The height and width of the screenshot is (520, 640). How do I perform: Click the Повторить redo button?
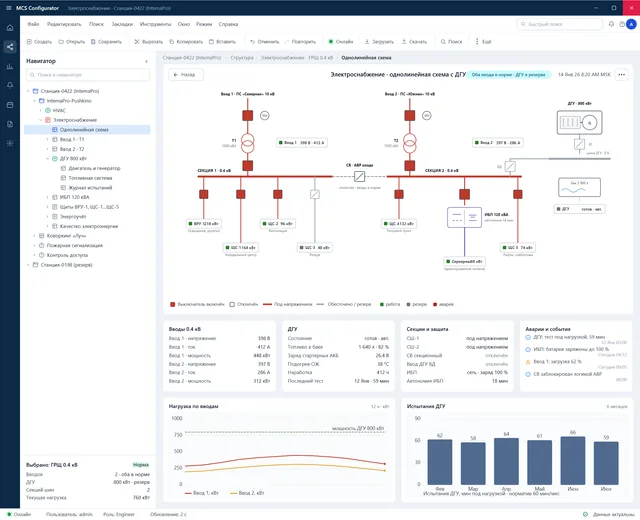click(x=300, y=42)
